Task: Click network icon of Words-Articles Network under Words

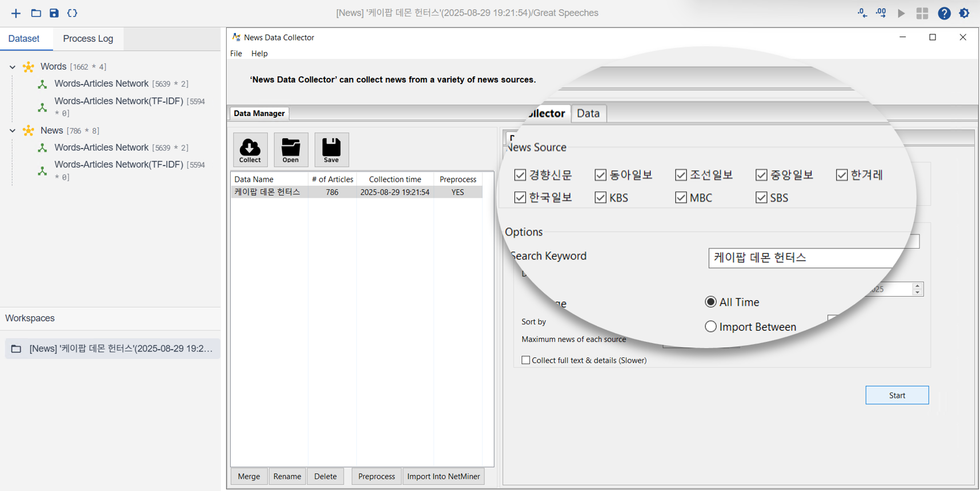Action: click(x=42, y=84)
